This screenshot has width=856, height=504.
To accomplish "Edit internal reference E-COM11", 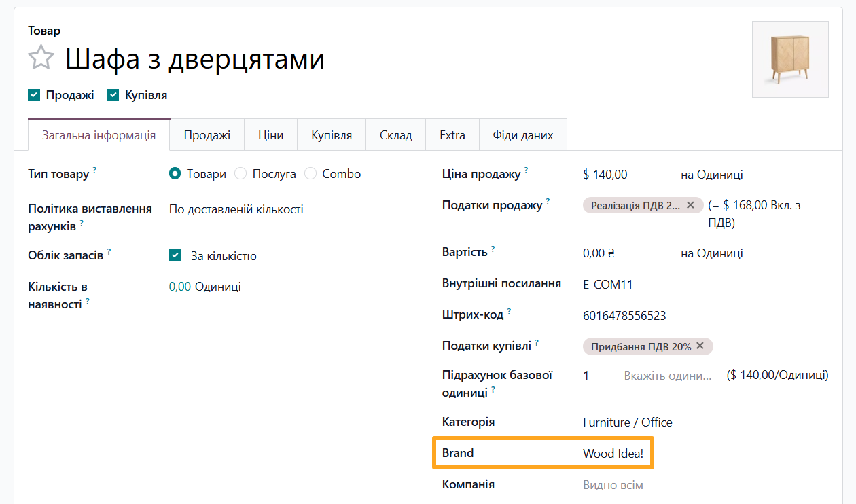I will click(x=608, y=285).
